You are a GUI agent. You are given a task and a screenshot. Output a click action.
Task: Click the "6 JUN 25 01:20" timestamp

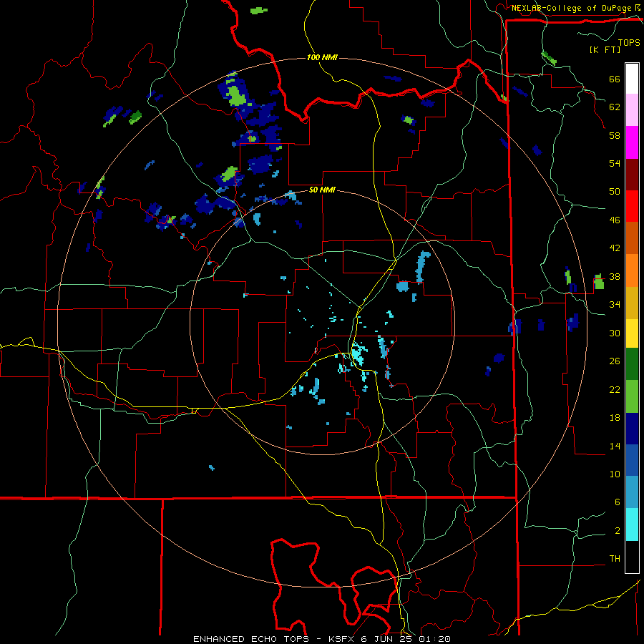[x=406, y=639]
